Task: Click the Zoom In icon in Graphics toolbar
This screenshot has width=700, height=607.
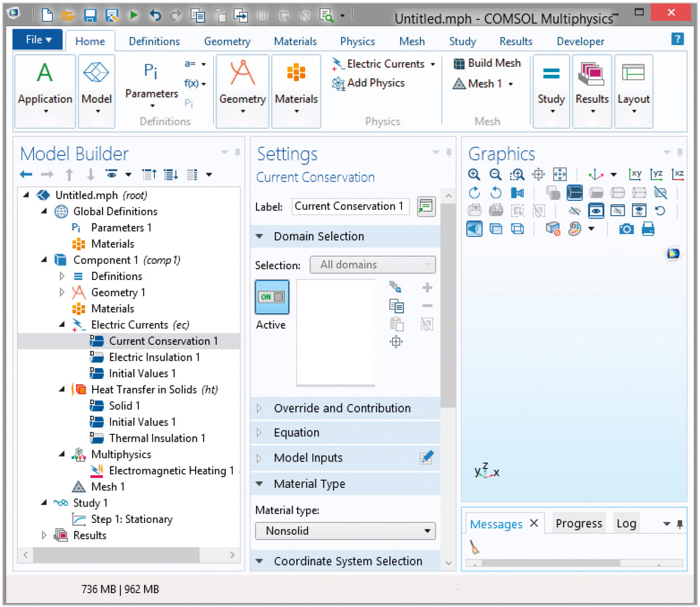Action: pyautogui.click(x=474, y=174)
